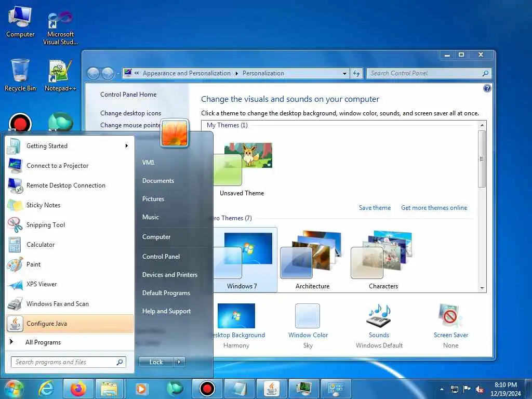Open the VM1 user folder link
The image size is (532, 399).
148,163
